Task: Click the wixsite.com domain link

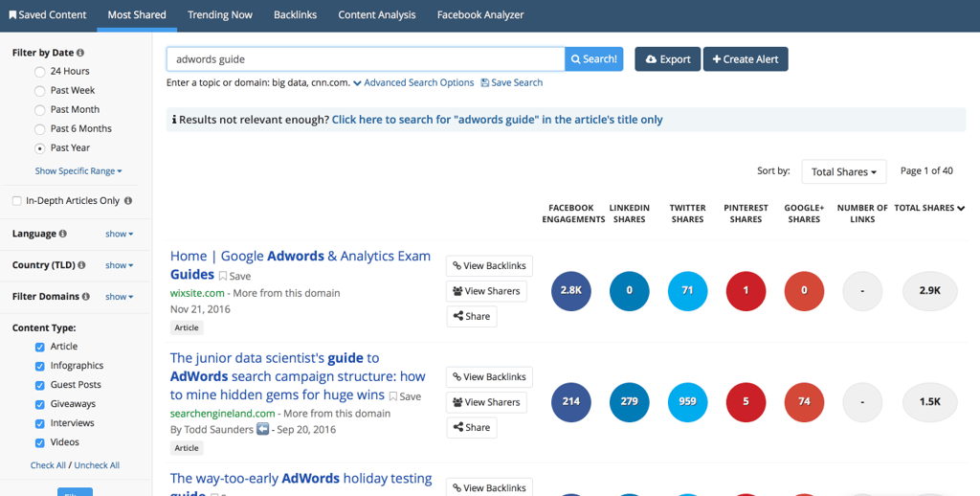Action: click(197, 293)
